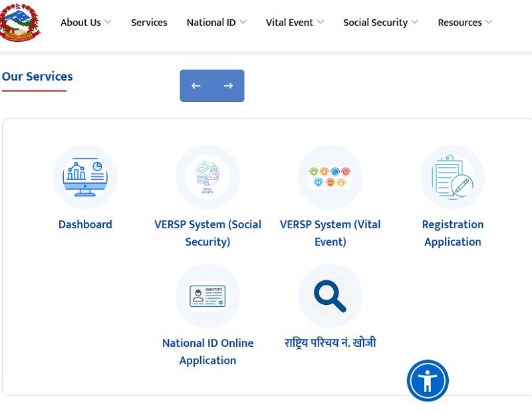
Task: Expand the National ID chevron
Action: pos(243,22)
